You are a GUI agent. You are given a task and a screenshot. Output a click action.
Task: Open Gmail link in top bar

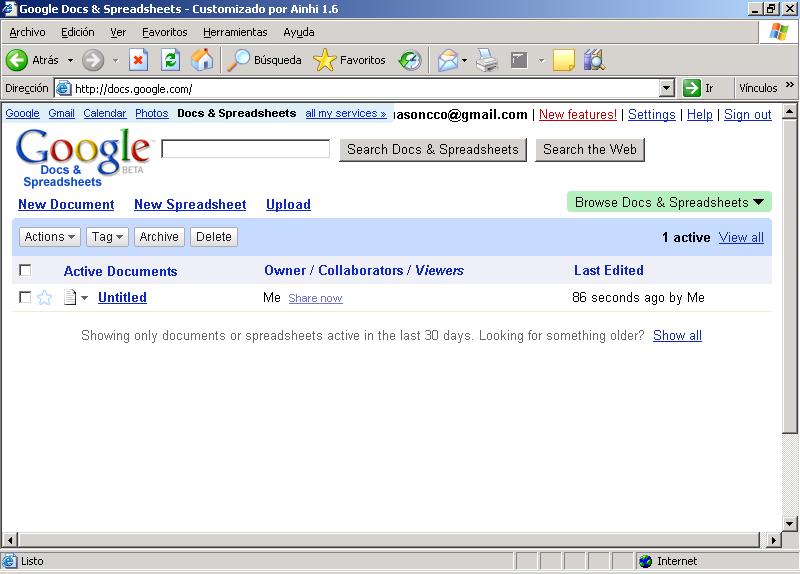click(x=61, y=113)
